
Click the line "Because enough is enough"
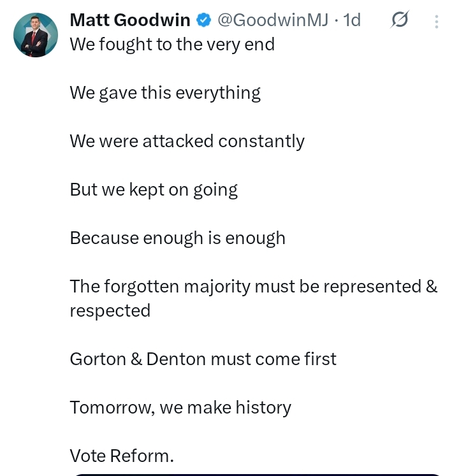pyautogui.click(x=177, y=238)
